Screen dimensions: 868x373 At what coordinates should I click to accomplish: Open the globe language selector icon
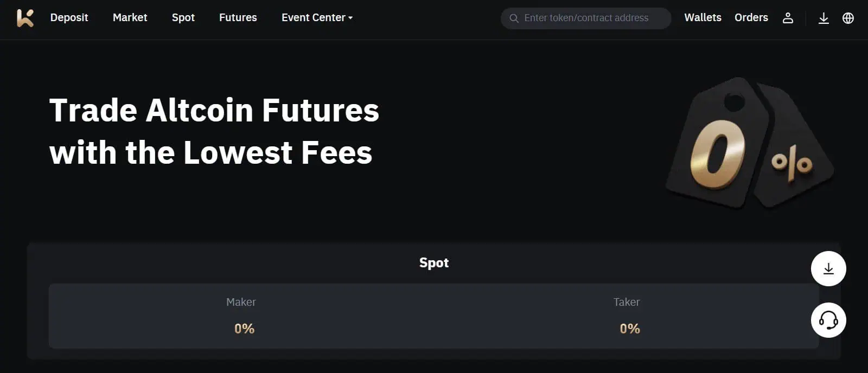pos(848,18)
